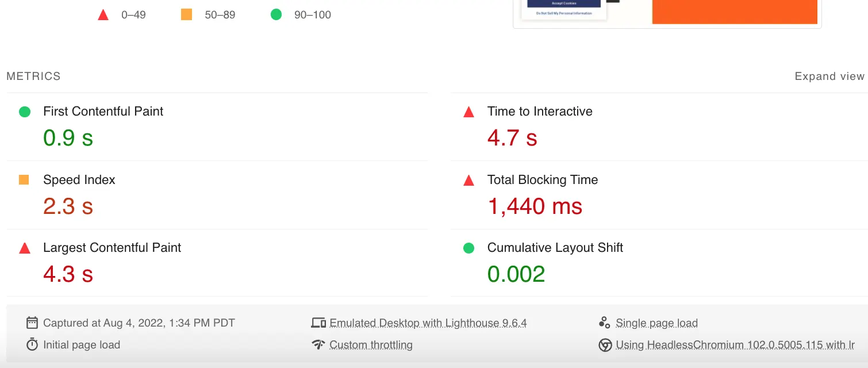Click the Expand view toggle
This screenshot has height=368, width=868.
[x=829, y=76]
